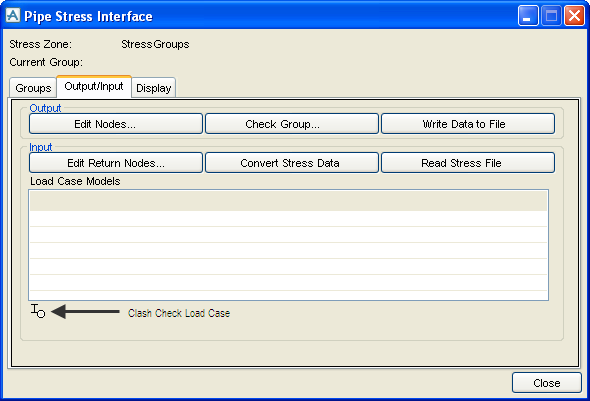
Task: Open the Edit Nodes dialog
Action: point(116,124)
